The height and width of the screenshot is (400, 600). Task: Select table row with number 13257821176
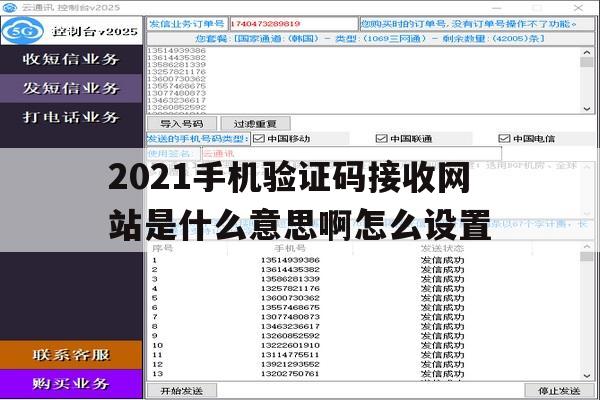(364, 289)
